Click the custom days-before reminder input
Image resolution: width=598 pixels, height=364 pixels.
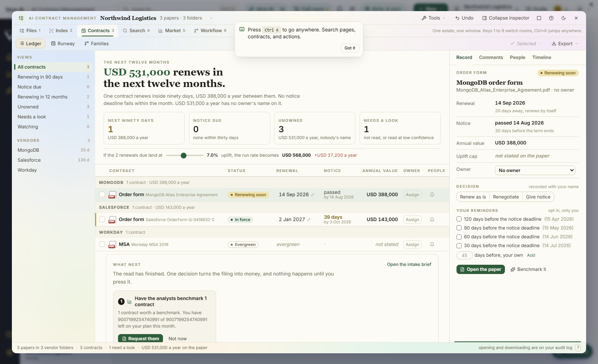pos(464,256)
